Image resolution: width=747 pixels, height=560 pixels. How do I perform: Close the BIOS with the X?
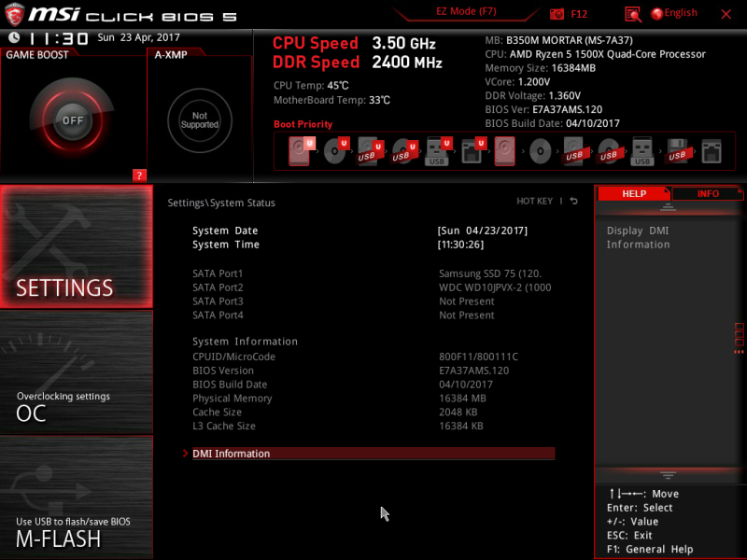point(726,14)
